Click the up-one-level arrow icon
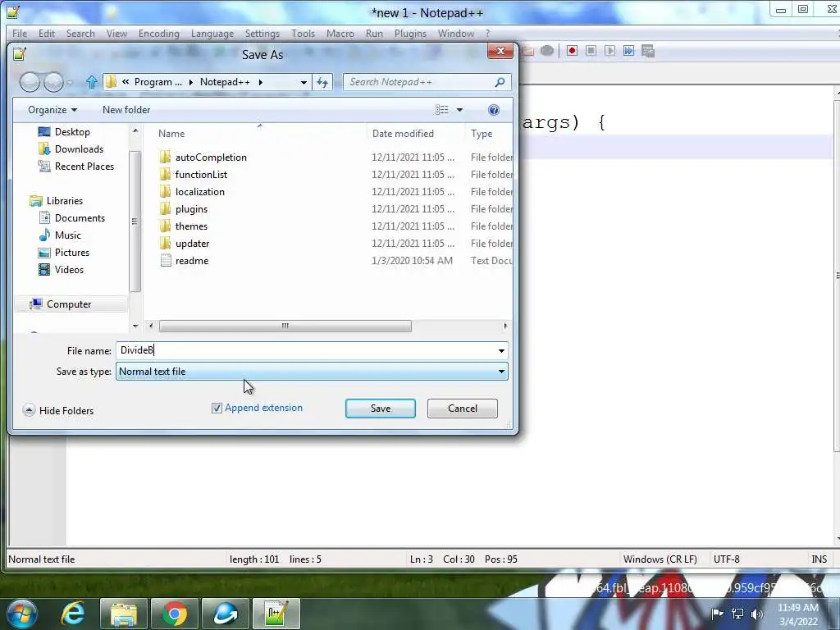The height and width of the screenshot is (630, 840). tap(92, 82)
